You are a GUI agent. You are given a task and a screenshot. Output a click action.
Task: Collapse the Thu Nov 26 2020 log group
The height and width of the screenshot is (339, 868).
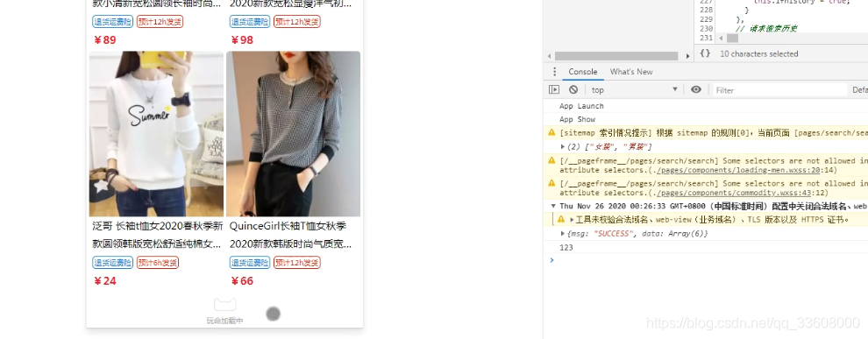[552, 206]
